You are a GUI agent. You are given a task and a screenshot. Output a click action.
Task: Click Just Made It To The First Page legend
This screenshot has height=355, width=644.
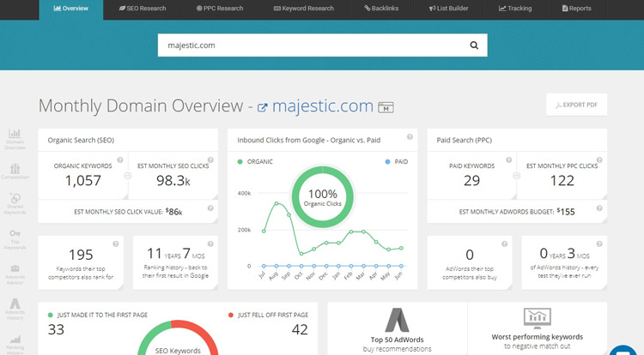tap(98, 315)
